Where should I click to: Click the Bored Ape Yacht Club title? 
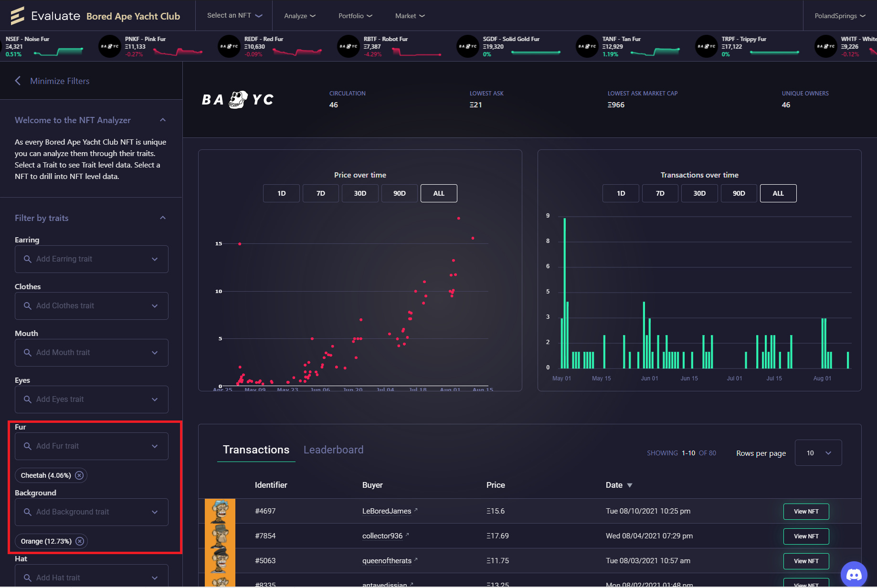[133, 16]
